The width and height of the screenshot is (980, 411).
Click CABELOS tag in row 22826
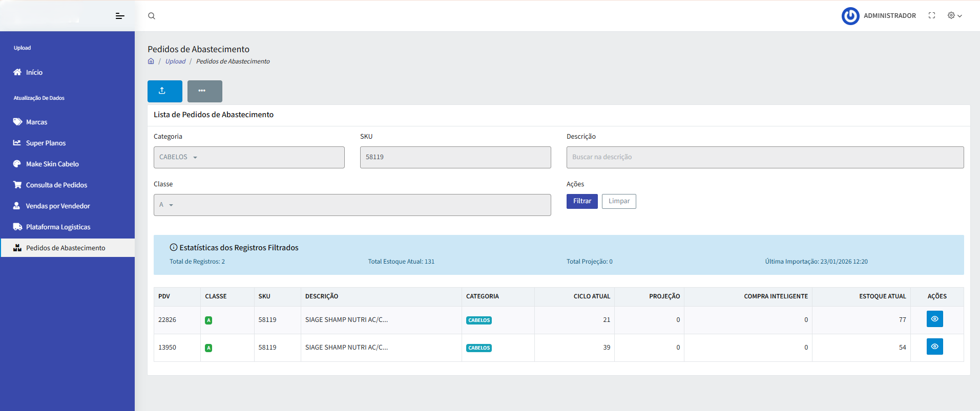[x=479, y=320]
